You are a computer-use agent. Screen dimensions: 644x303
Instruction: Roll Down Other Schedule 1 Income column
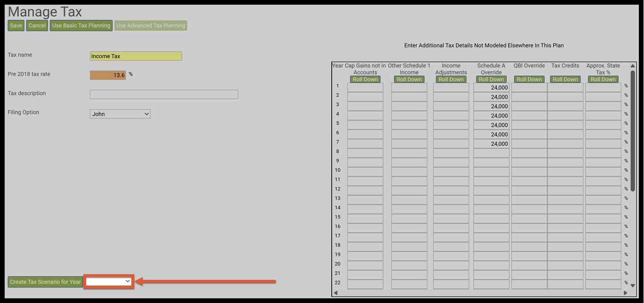409,79
